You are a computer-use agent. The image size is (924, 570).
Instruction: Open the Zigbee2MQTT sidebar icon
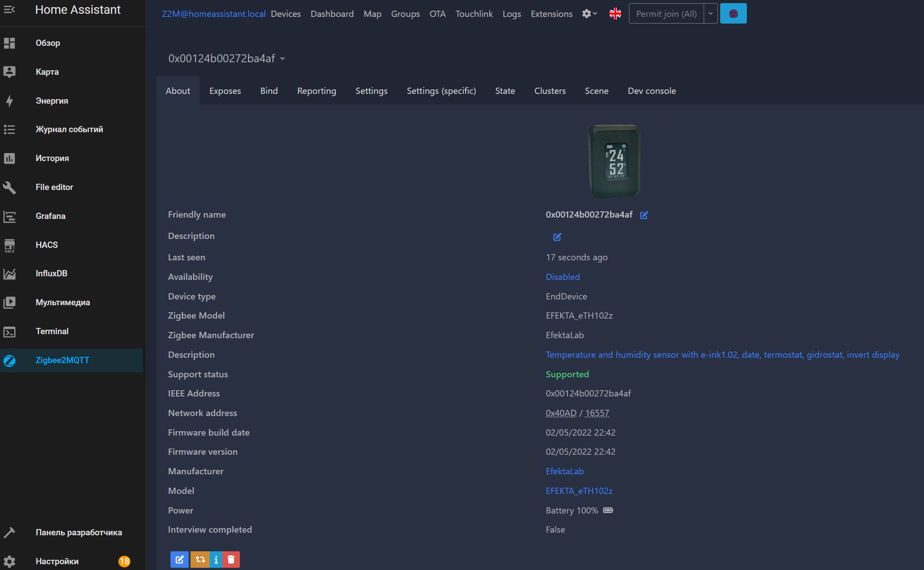coord(9,360)
